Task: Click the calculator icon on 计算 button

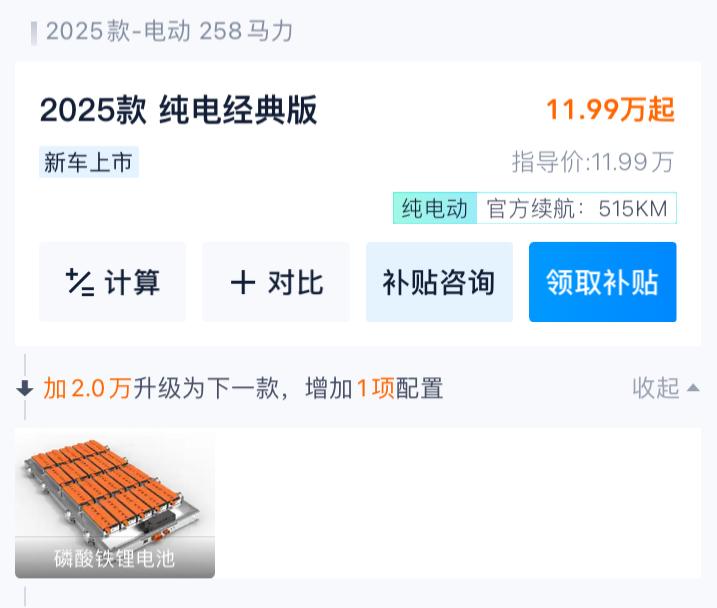Action: point(80,283)
